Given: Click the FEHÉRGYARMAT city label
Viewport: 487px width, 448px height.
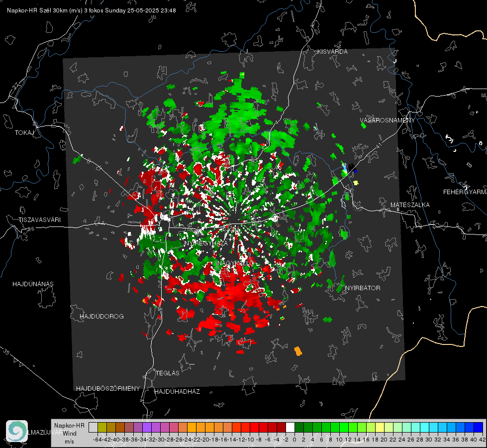Looking at the screenshot, I should [x=465, y=192].
